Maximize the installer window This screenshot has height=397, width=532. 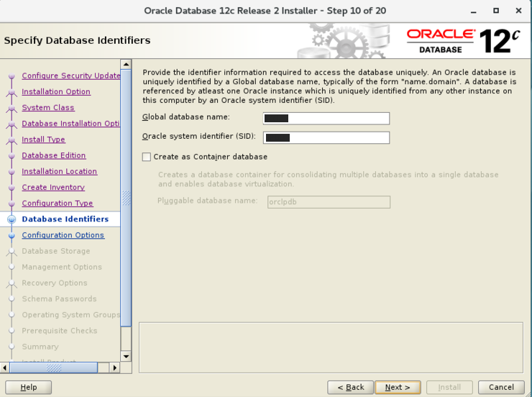coord(496,11)
